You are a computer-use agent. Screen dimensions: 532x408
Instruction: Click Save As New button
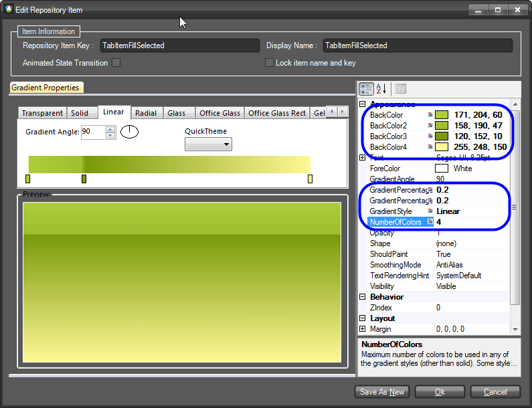pyautogui.click(x=382, y=392)
